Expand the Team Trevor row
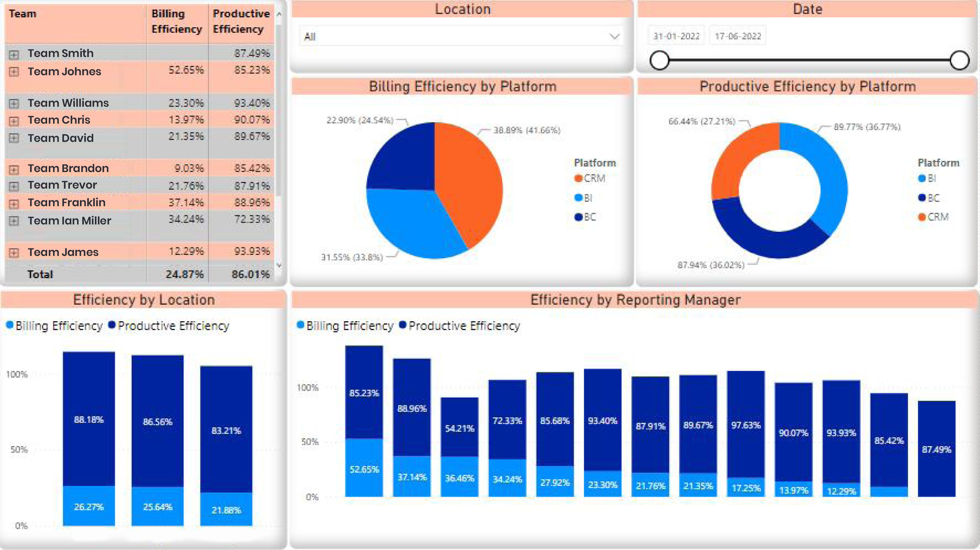 coord(14,186)
